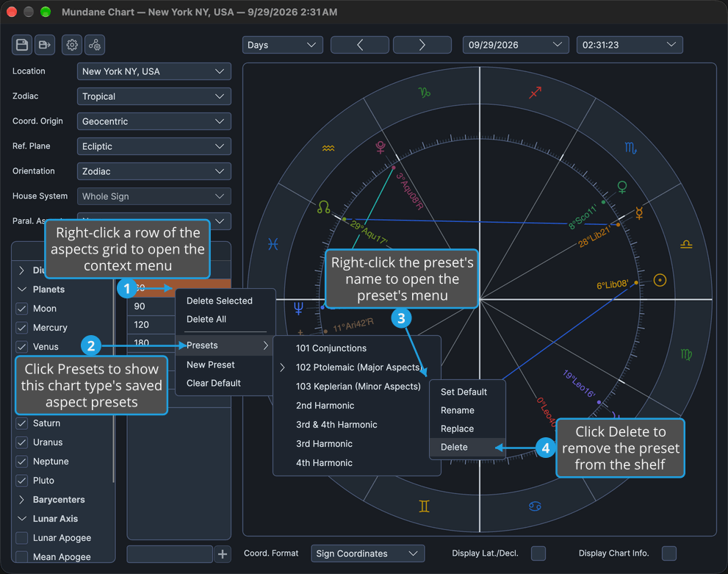The height and width of the screenshot is (574, 728).
Task: Disable the Uranus checkbox
Action: point(22,442)
